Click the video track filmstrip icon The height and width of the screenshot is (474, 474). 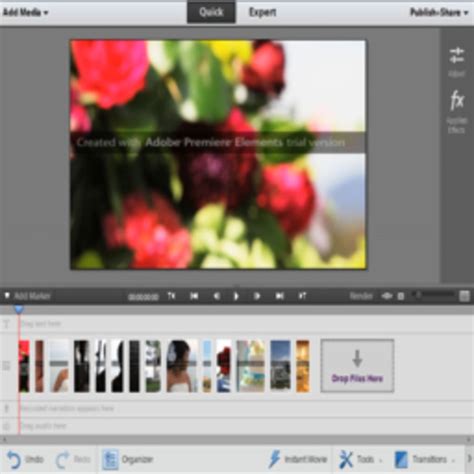pyautogui.click(x=6, y=366)
